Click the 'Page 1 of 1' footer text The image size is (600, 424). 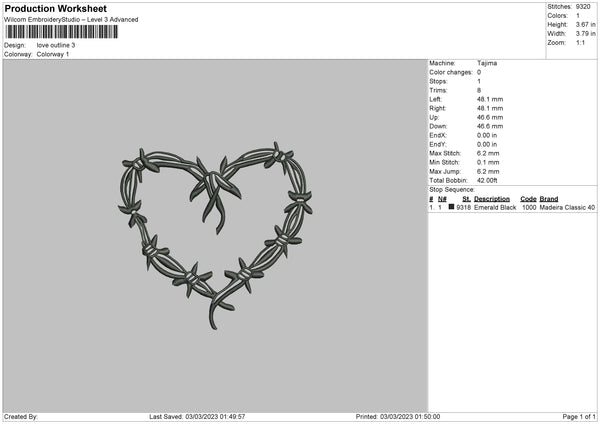[x=576, y=417]
